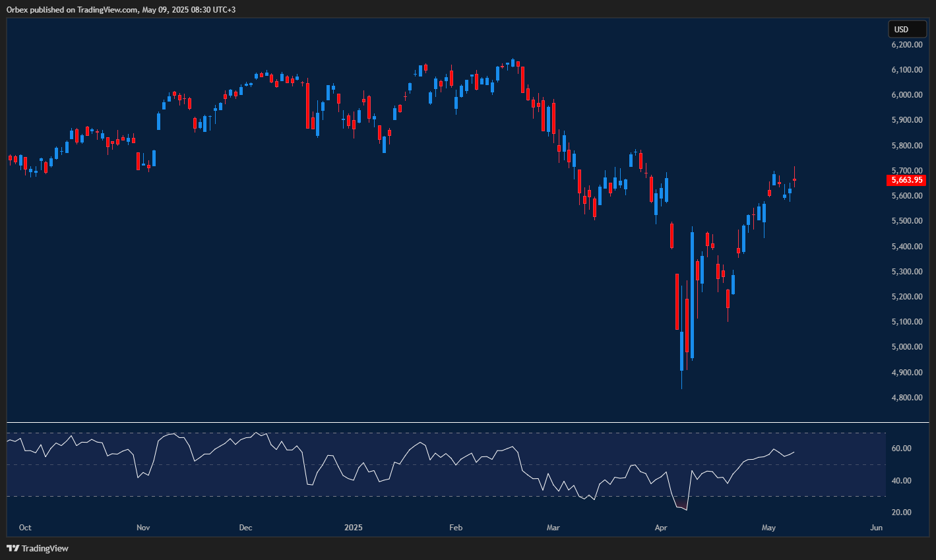
Task: Click the Jun axis label
Action: [x=876, y=528]
